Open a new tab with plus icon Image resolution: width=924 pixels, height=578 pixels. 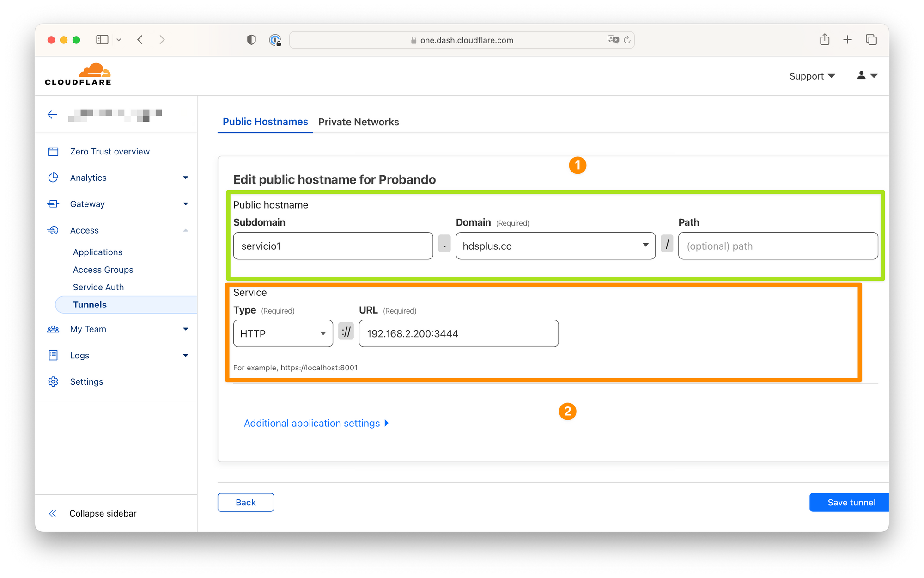[847, 40]
